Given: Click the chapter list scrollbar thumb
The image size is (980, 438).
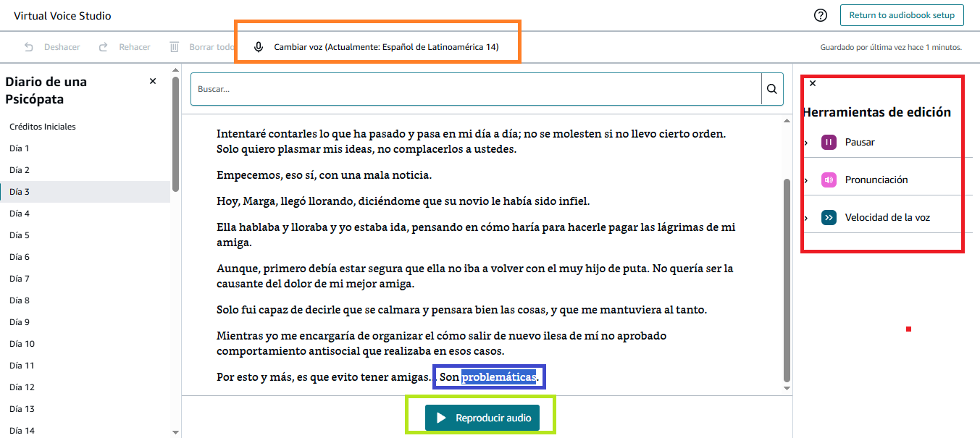Looking at the screenshot, I should [175, 134].
